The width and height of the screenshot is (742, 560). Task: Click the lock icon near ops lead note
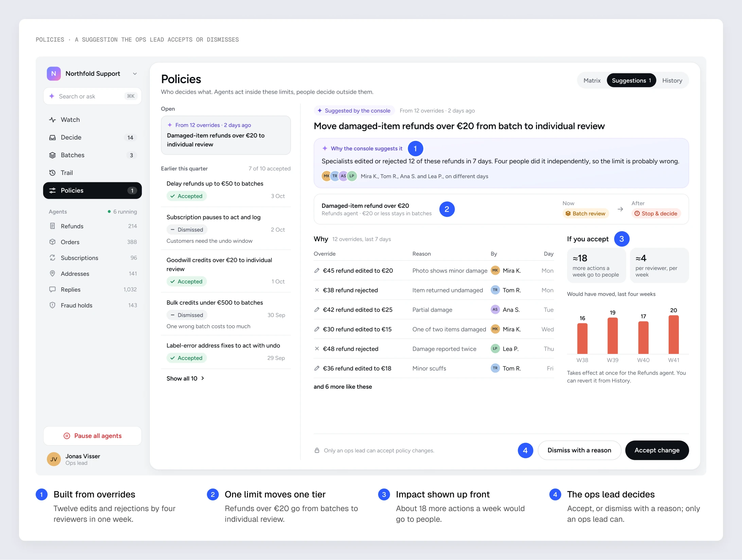[x=317, y=450]
